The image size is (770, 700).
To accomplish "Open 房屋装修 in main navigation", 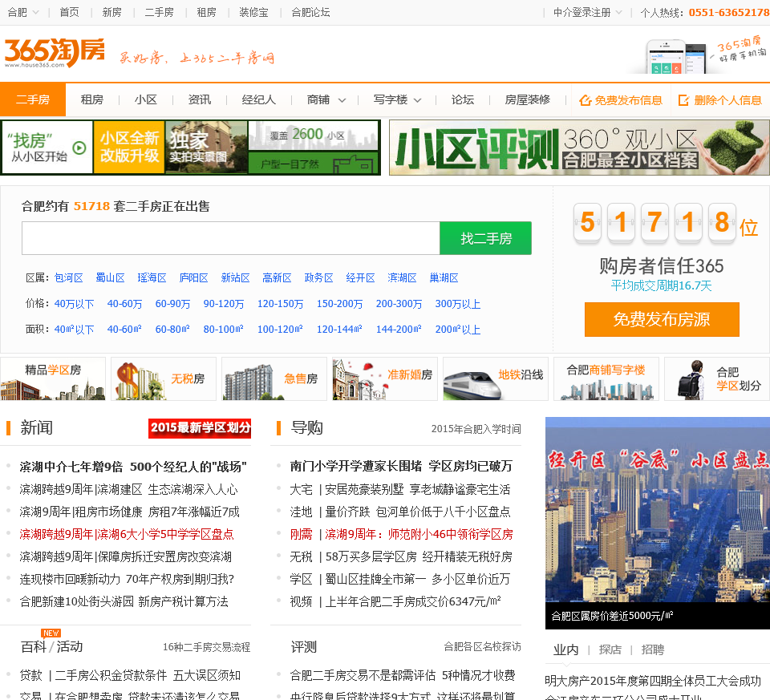I will pos(528,100).
